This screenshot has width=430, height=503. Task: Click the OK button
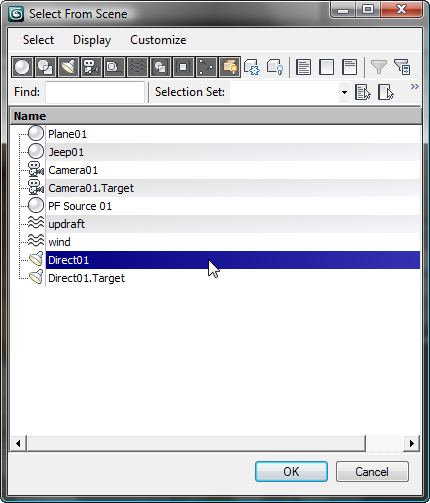point(291,471)
